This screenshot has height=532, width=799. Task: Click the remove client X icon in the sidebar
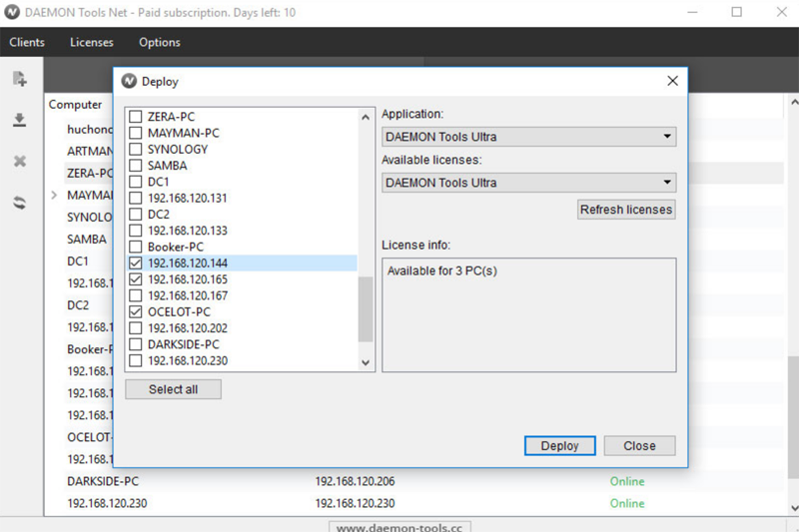[19, 162]
